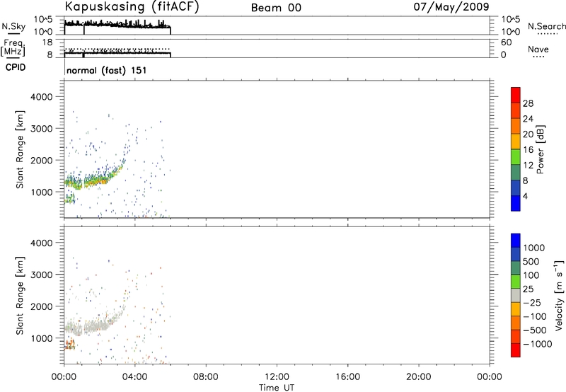Click the 'Power [dB]' colorbar title
Screen dimensions: 566x392
(x=540, y=149)
